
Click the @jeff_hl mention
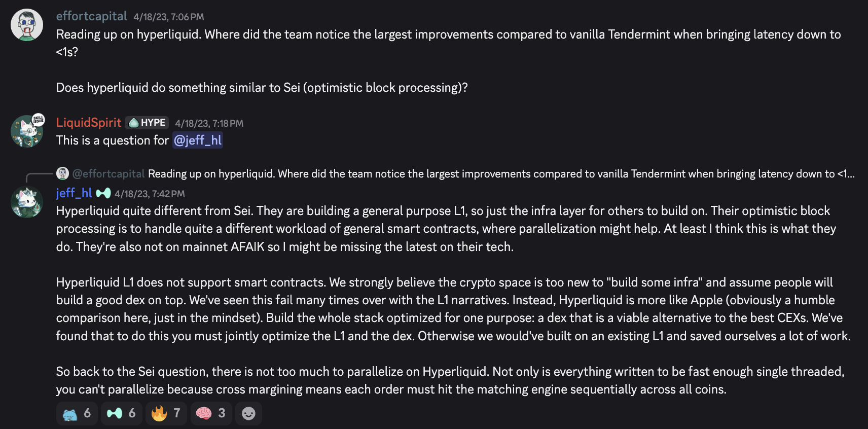click(198, 140)
